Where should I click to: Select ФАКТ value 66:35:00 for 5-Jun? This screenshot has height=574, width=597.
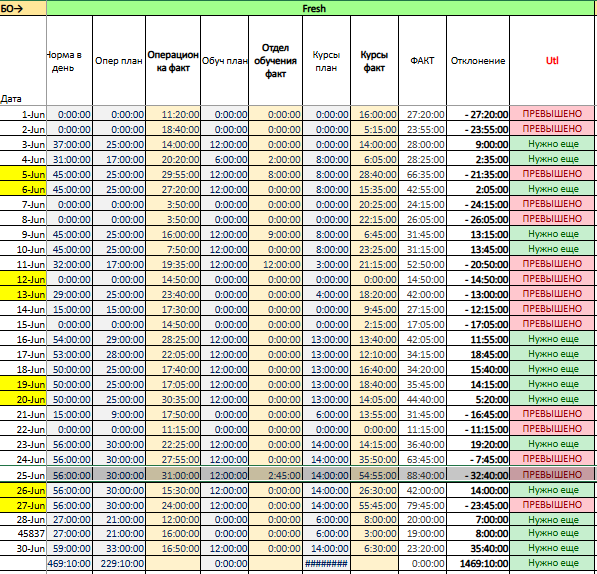tap(422, 174)
